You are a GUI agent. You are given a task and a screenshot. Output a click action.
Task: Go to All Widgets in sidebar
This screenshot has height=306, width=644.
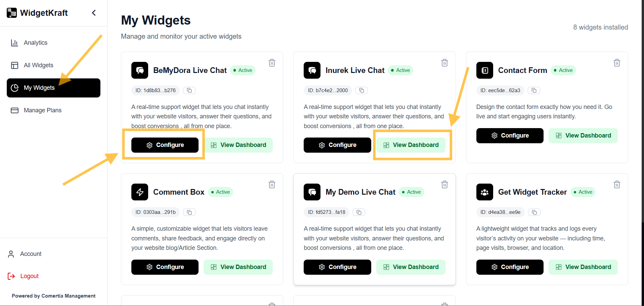point(38,65)
